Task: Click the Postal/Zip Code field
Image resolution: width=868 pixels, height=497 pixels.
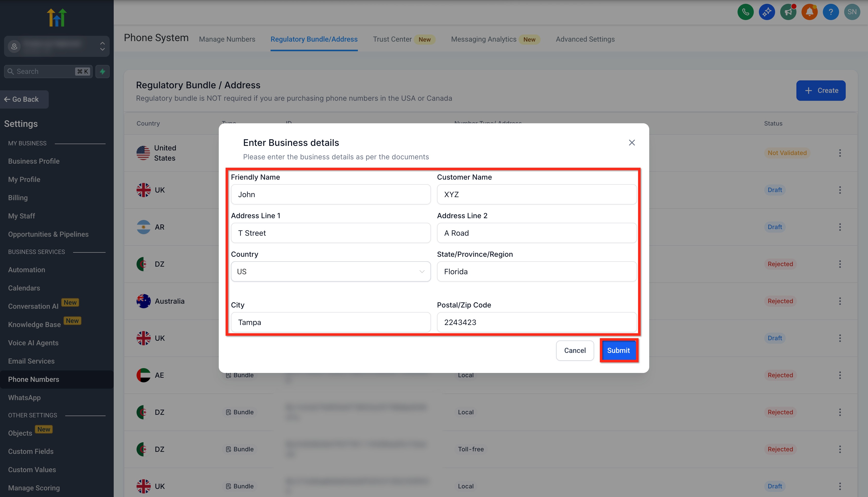Action: [537, 322]
